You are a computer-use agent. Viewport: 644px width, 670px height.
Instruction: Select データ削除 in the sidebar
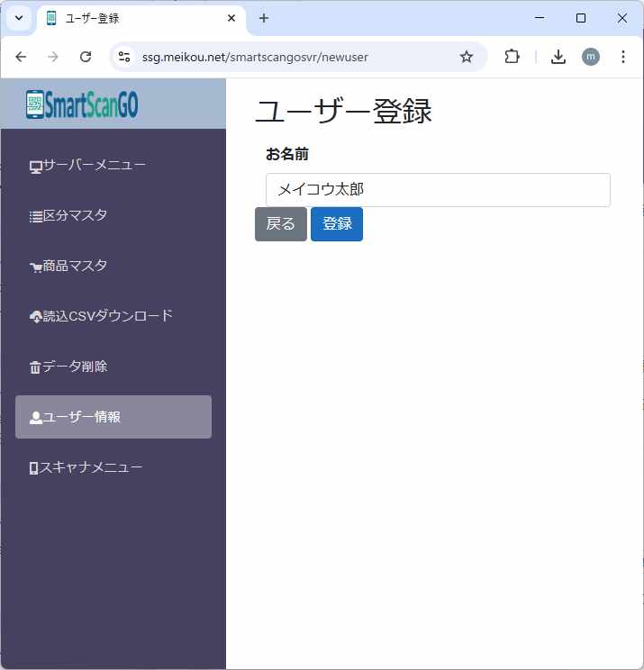coord(113,367)
